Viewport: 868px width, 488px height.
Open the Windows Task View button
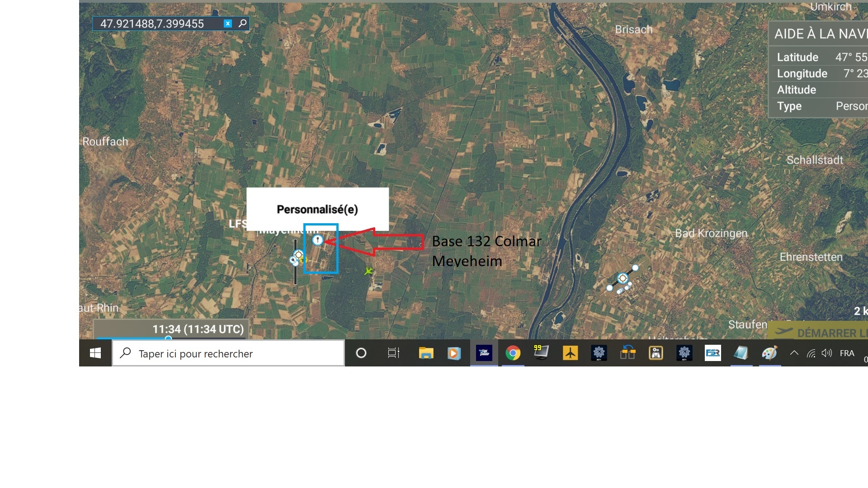pyautogui.click(x=394, y=353)
